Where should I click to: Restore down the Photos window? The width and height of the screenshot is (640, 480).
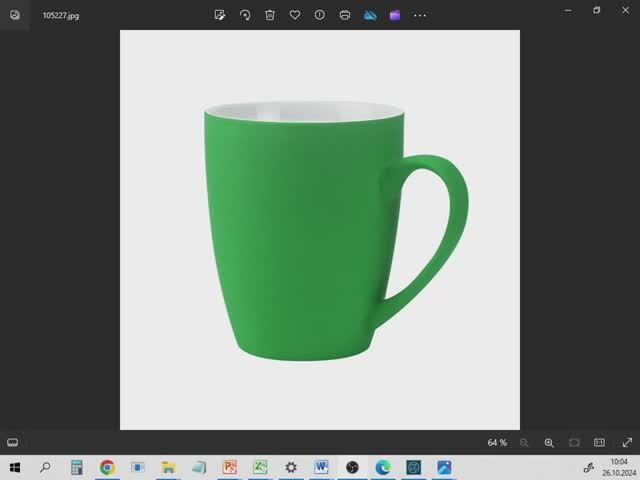point(597,10)
